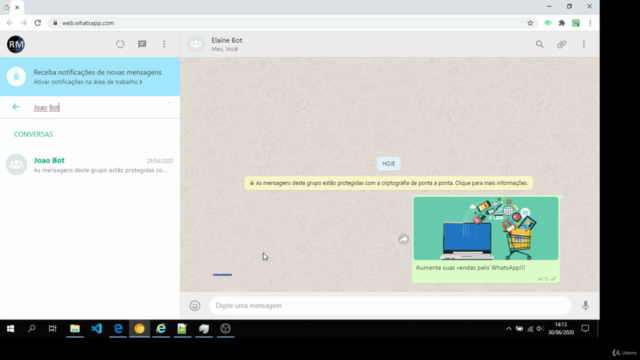Open the RM profile avatar
640x360 pixels.
click(x=16, y=44)
